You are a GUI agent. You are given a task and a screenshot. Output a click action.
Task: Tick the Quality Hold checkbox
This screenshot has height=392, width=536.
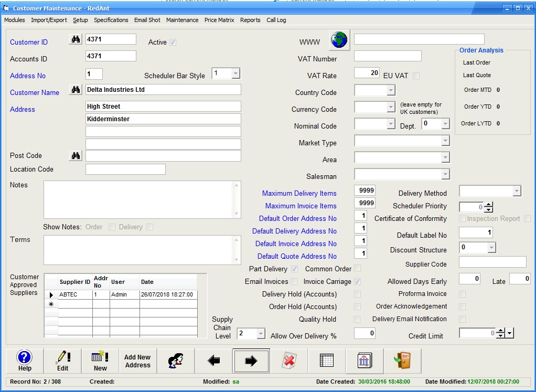(x=357, y=320)
